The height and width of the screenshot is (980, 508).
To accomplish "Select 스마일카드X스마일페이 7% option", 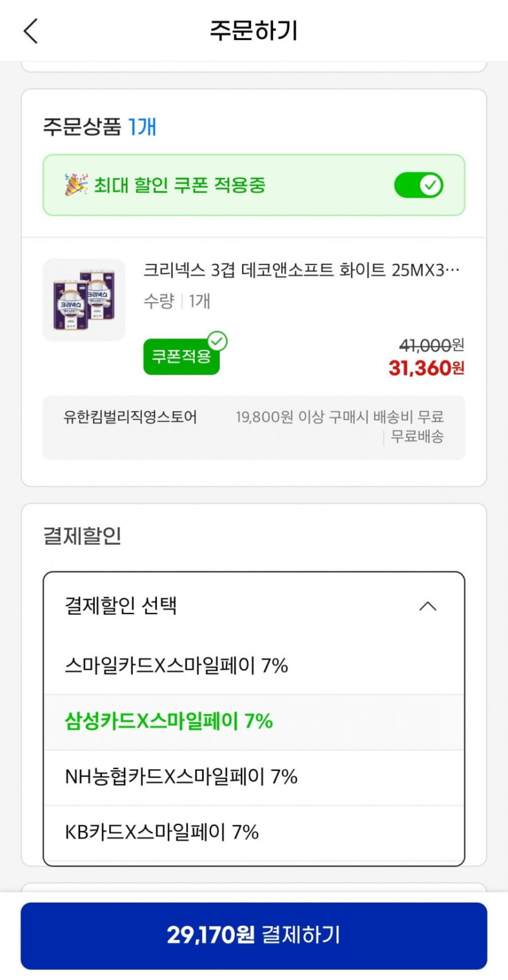I will [x=176, y=666].
